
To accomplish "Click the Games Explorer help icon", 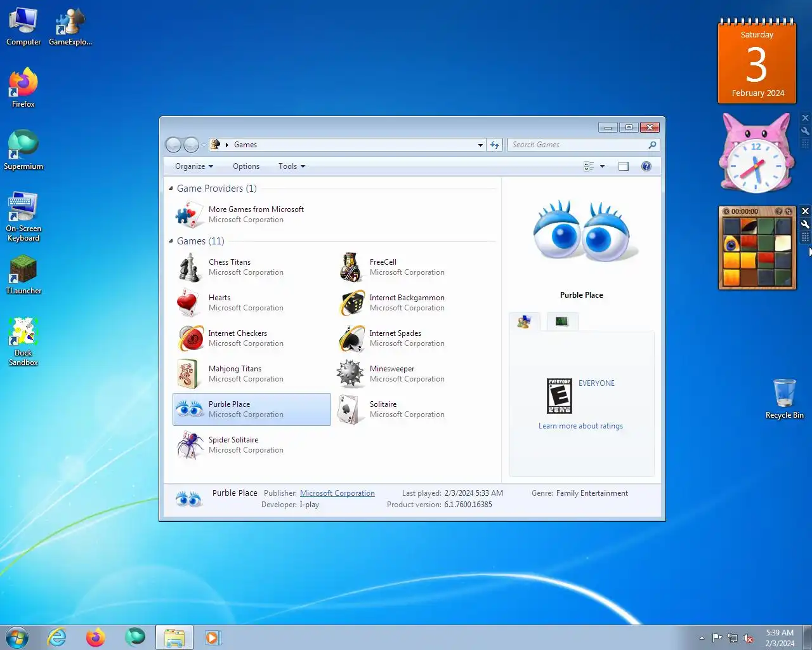I will (646, 166).
